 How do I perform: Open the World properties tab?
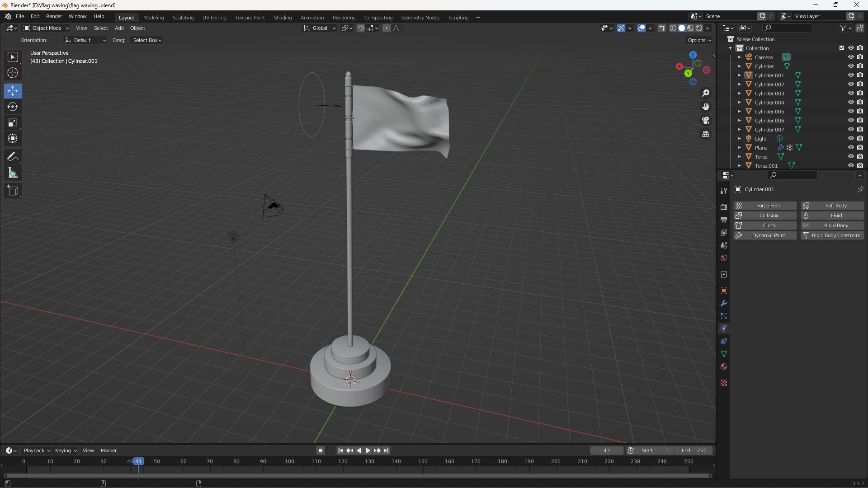point(723,258)
